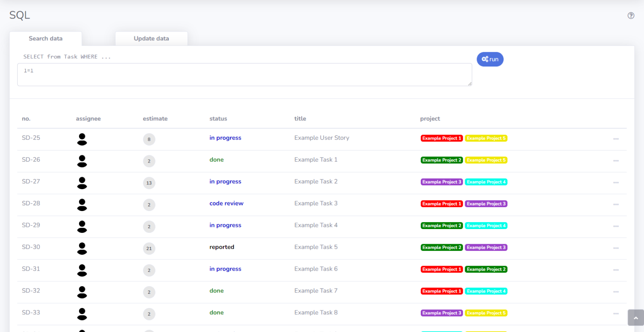Open the more options menu for SD-32
The image size is (644, 332).
point(616,292)
